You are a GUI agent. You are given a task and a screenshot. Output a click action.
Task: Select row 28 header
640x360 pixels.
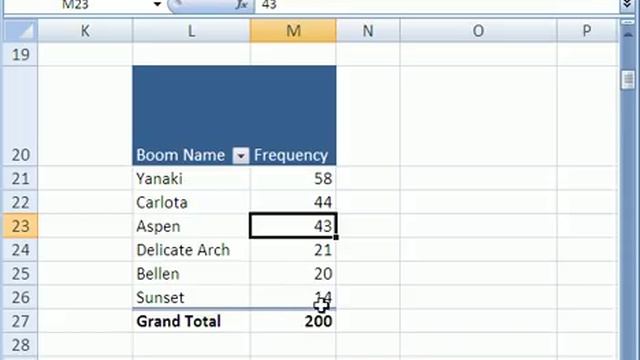coord(20,345)
